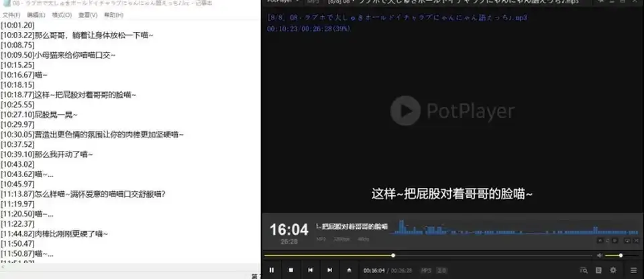Click the line [11:50.87]喵~... in Notepad
The width and height of the screenshot is (644, 279).
(x=27, y=254)
